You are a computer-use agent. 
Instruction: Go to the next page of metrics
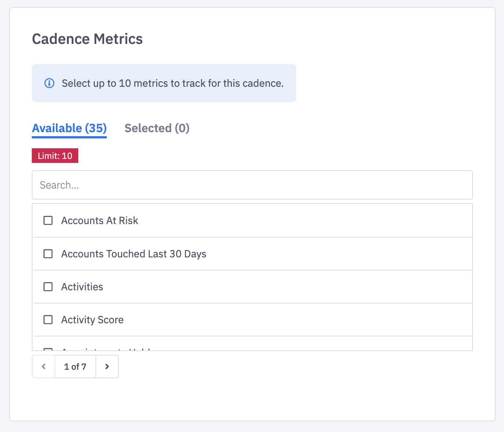point(107,366)
